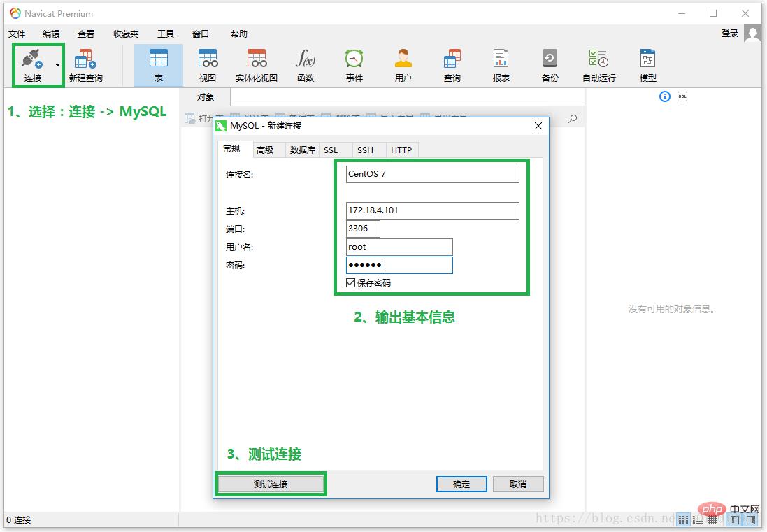Click the 连接 (Connection) plug icon
Viewport: 767px width, 532px height.
33,59
